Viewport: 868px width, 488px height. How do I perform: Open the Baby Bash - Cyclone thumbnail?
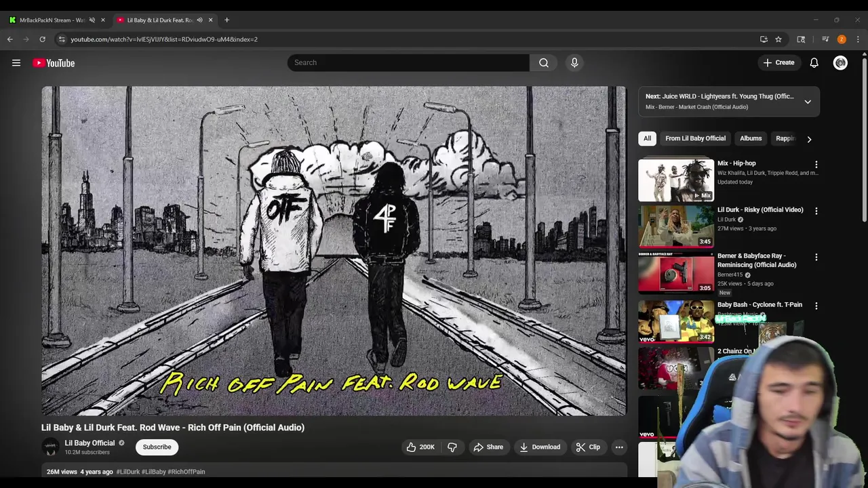coord(676,321)
